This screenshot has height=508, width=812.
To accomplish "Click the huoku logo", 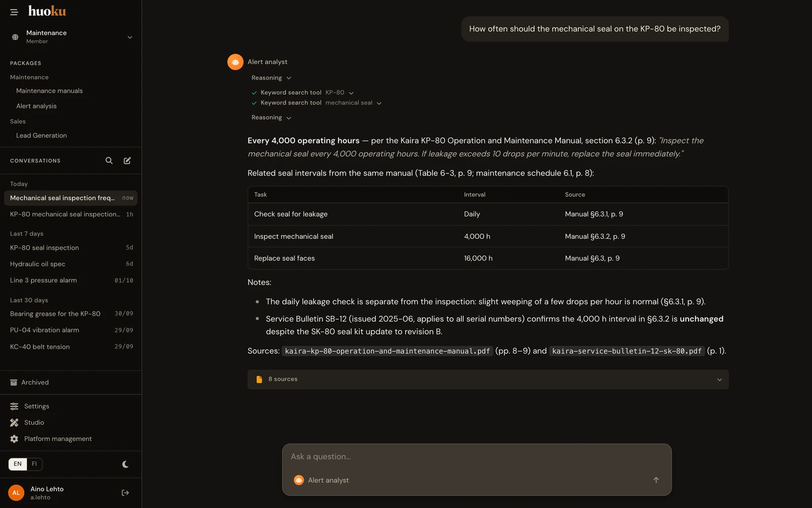I will [x=47, y=11].
